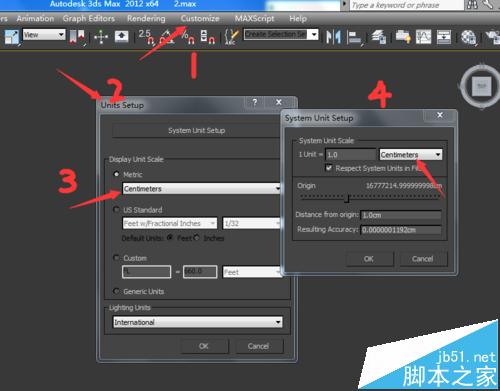
Task: Toggle Respect System Units in Files checkbox
Action: pos(329,168)
